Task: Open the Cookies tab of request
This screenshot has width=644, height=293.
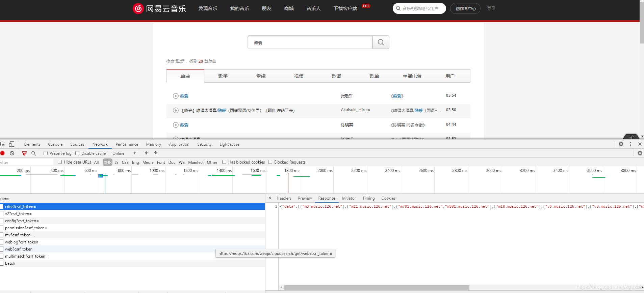Action: pos(388,198)
